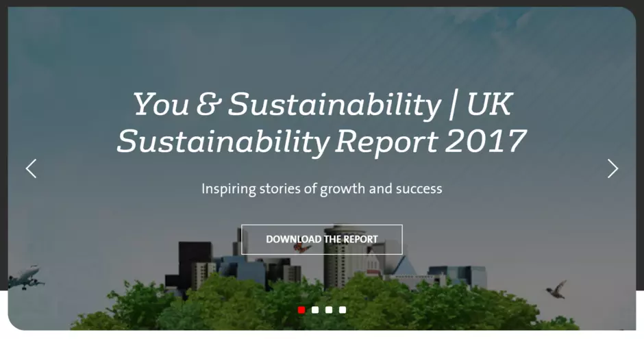Click the Download the Report button
The height and width of the screenshot is (339, 644).
[321, 239]
